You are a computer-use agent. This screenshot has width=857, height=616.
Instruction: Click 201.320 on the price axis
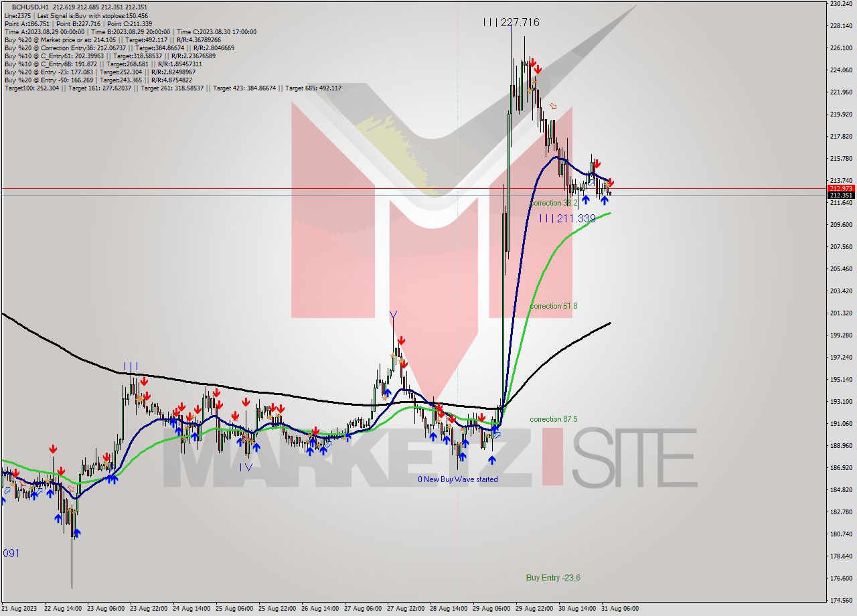coord(840,313)
